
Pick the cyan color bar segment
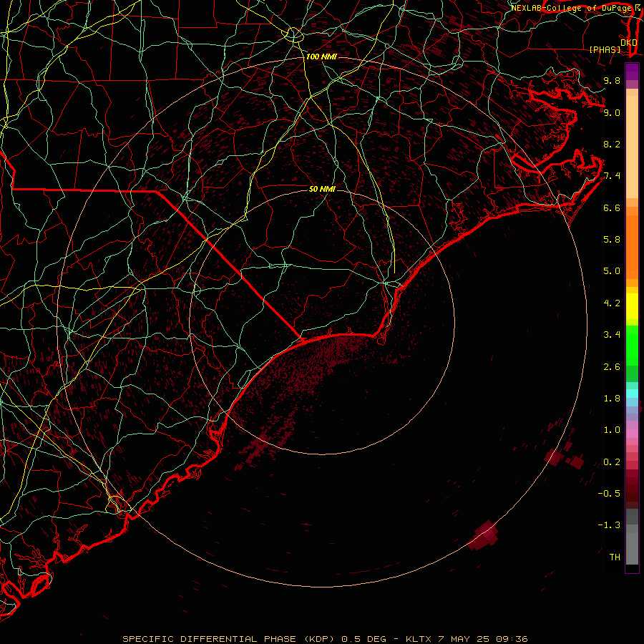(632, 394)
